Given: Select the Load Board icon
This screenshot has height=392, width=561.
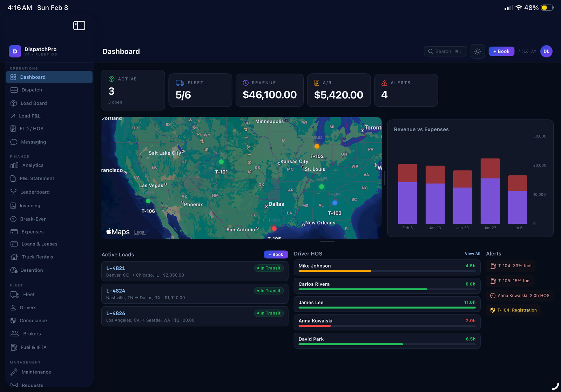Looking at the screenshot, I should [x=13, y=103].
